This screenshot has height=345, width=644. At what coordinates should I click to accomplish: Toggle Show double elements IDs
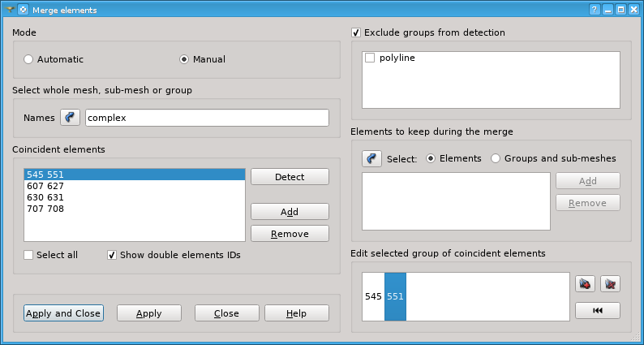coord(112,255)
